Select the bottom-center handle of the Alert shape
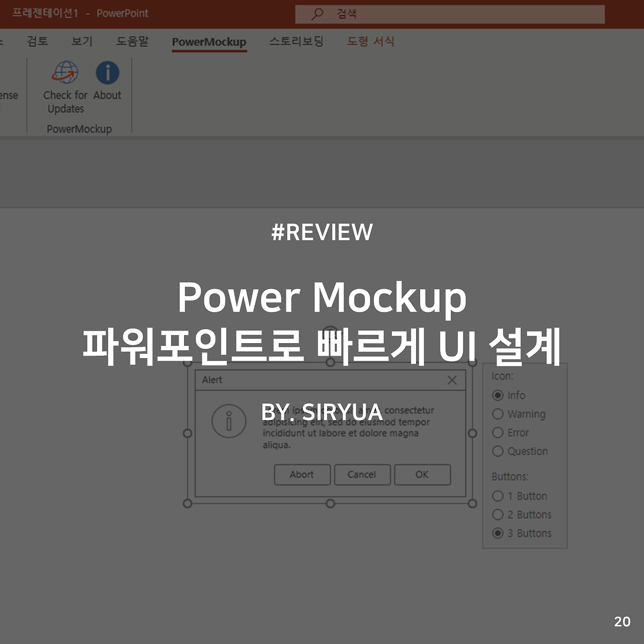This screenshot has height=644, width=644. tap(330, 504)
